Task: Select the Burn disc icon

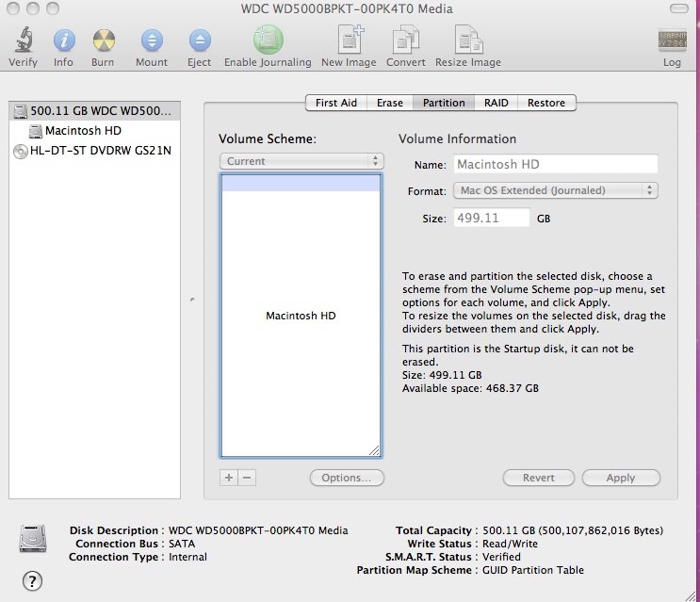Action: pos(104,41)
